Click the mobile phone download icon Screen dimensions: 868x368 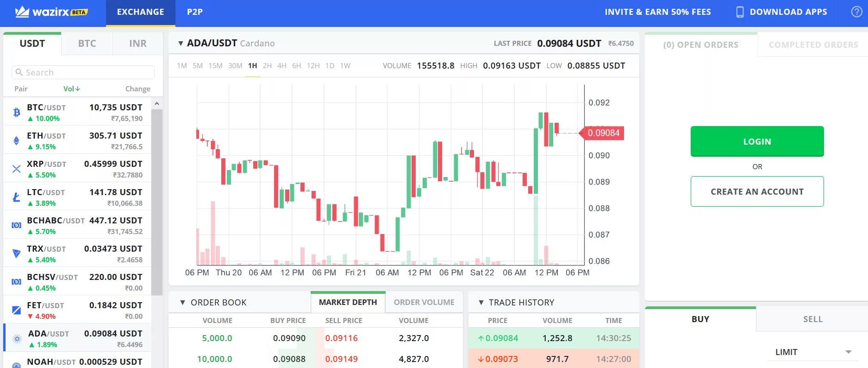740,12
